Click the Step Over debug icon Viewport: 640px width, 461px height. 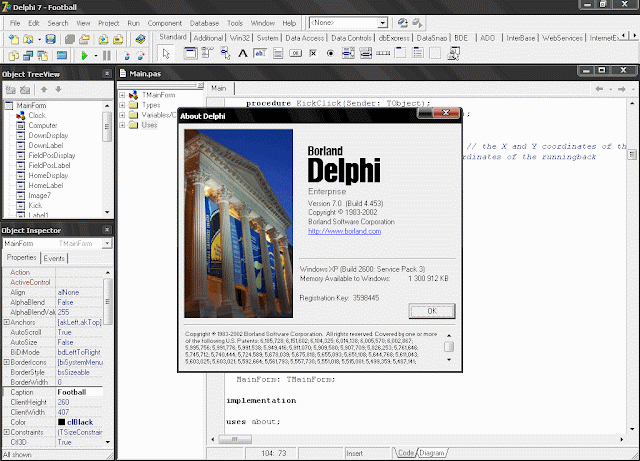[140, 55]
